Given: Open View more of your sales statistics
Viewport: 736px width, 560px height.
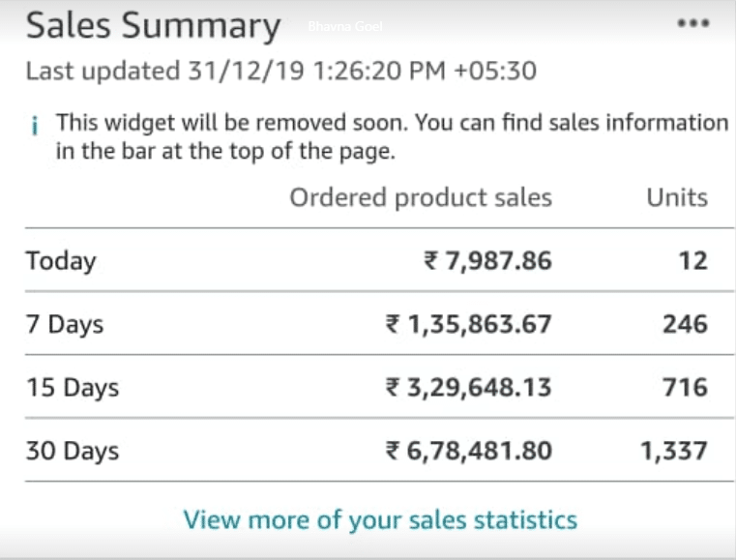Looking at the screenshot, I should (x=380, y=520).
